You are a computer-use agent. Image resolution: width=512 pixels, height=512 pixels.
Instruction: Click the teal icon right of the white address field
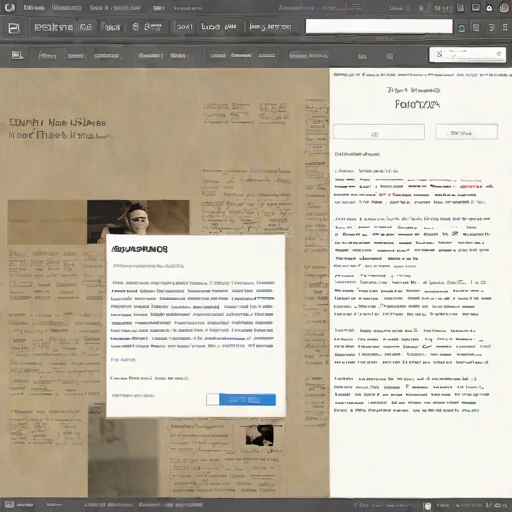462,28
